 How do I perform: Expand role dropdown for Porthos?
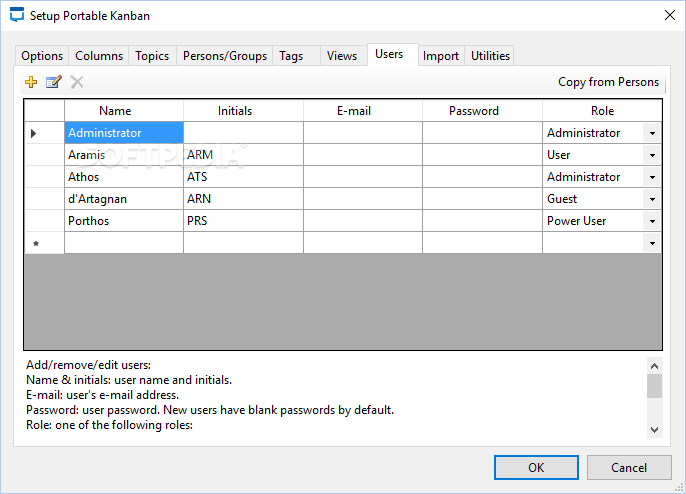pyautogui.click(x=652, y=221)
